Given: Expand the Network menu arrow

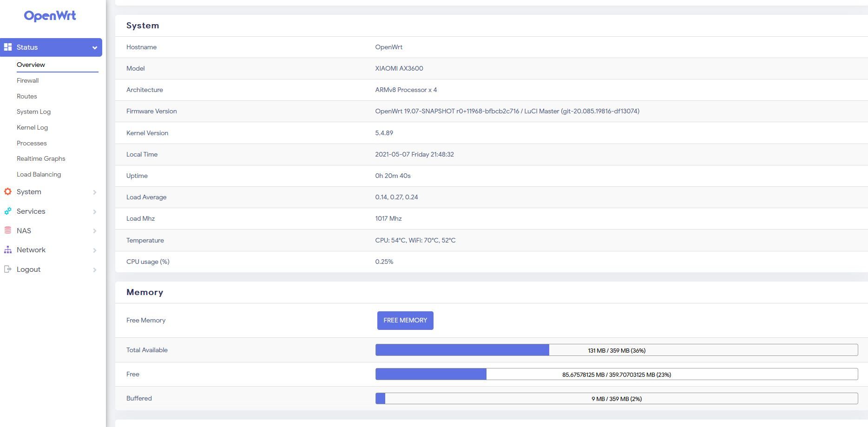Looking at the screenshot, I should click(x=95, y=250).
